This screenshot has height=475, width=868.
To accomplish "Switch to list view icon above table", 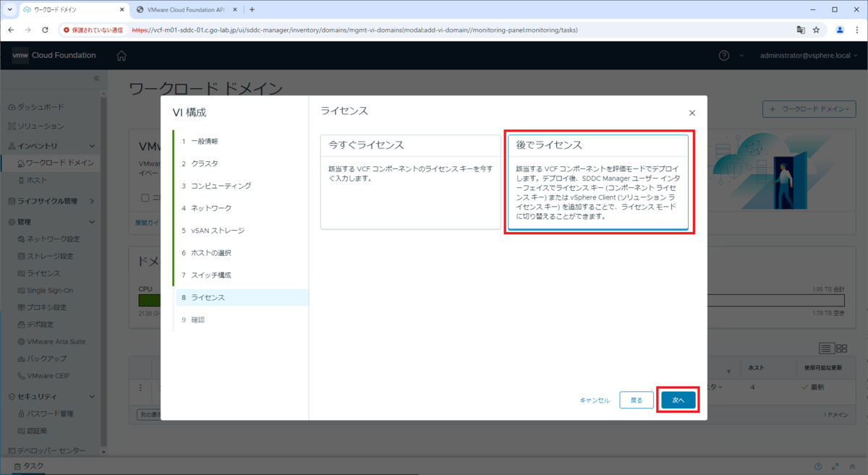I will coord(827,348).
